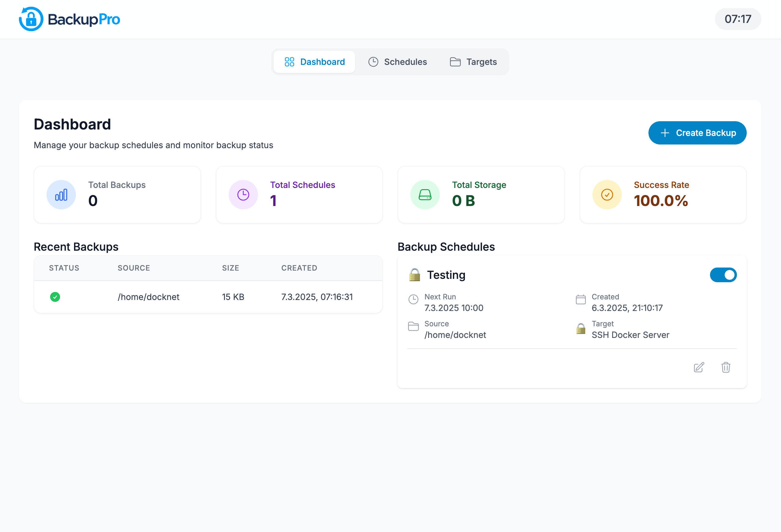Click the padlock icon beside Testing
This screenshot has height=532, width=781.
[414, 275]
